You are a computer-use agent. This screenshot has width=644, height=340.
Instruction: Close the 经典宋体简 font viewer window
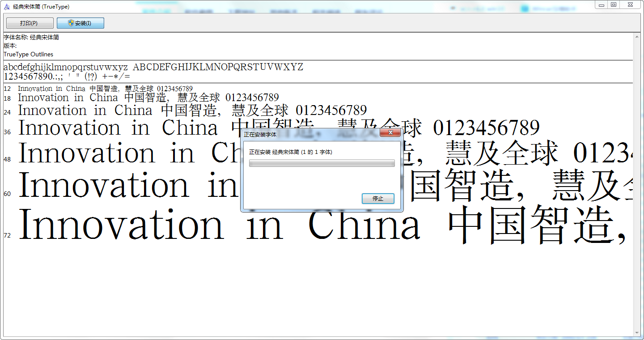(x=630, y=4)
